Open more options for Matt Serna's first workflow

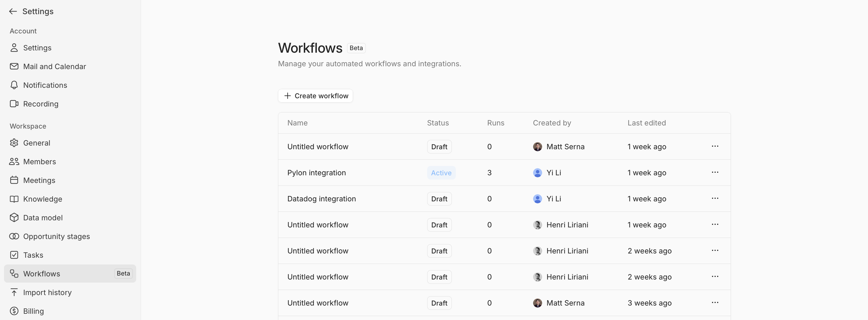(715, 146)
